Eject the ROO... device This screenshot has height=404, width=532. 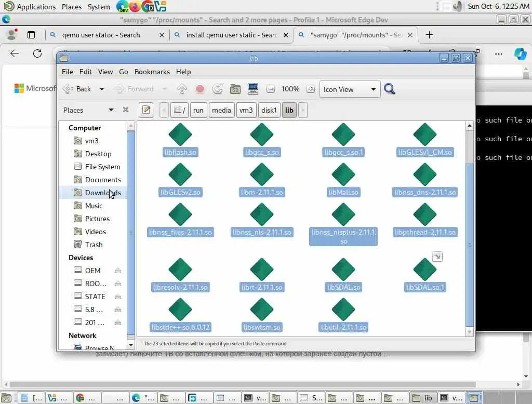tap(118, 283)
